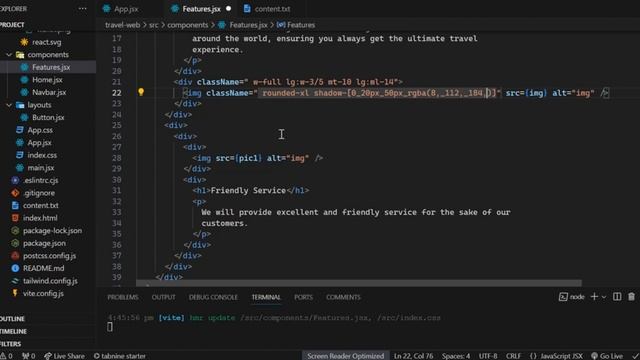Switch to PROBLEMS panel tab

coord(122,297)
